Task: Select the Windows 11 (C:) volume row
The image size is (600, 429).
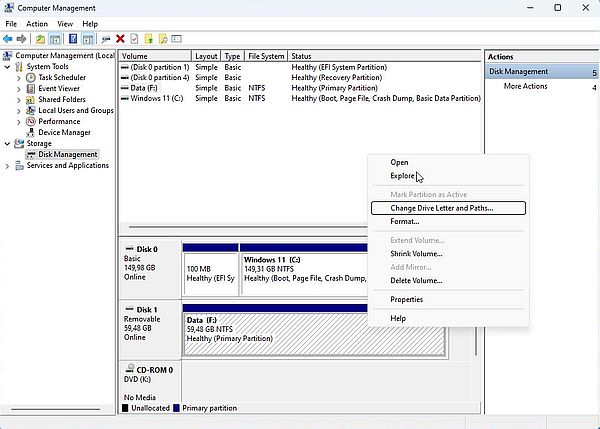Action: coord(153,99)
